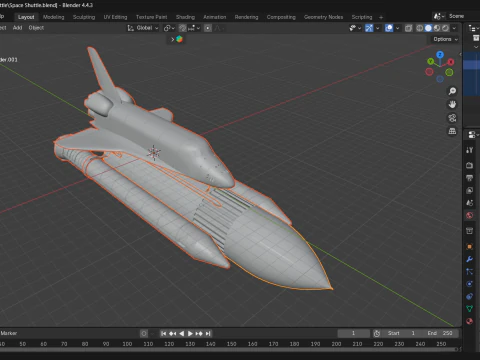The height and width of the screenshot is (360, 480).
Task: Open outliner editor type dropdown
Action: coord(473,28)
